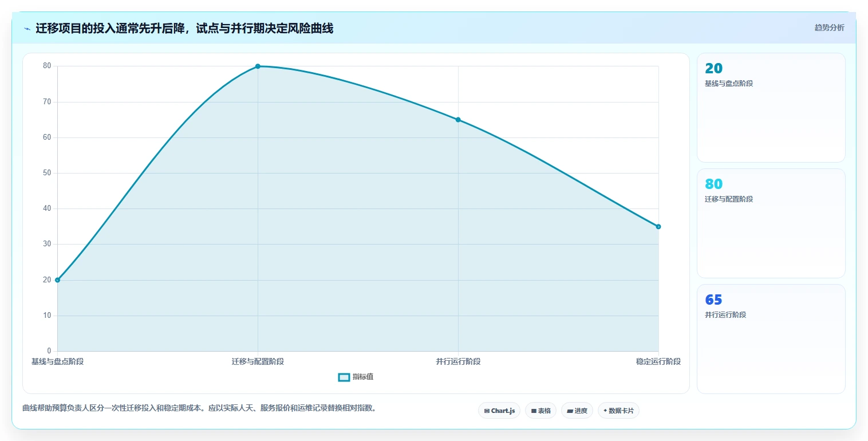Viewport: 868px width, 441px height.
Task: Click the y-axis value 70
Action: pos(47,102)
